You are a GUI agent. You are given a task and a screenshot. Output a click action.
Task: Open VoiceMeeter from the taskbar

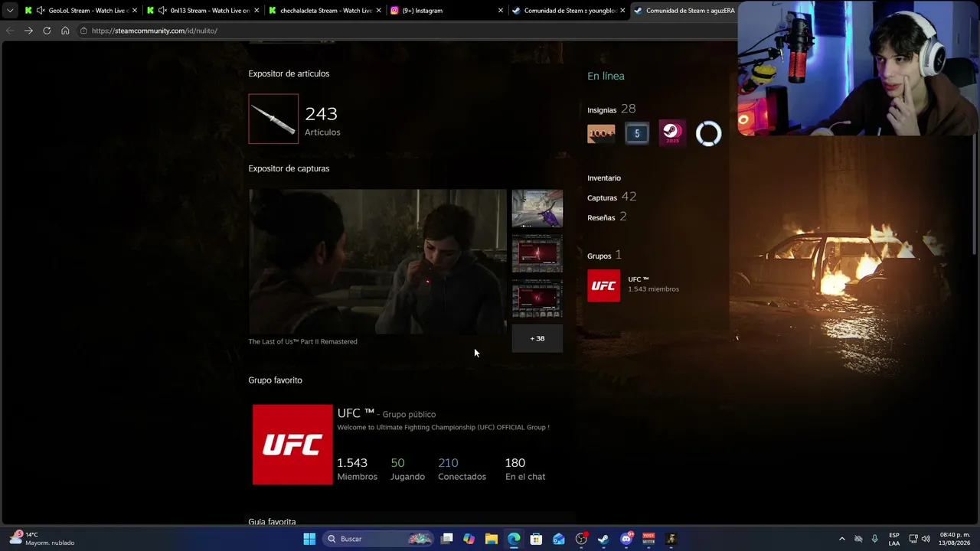(x=648, y=539)
